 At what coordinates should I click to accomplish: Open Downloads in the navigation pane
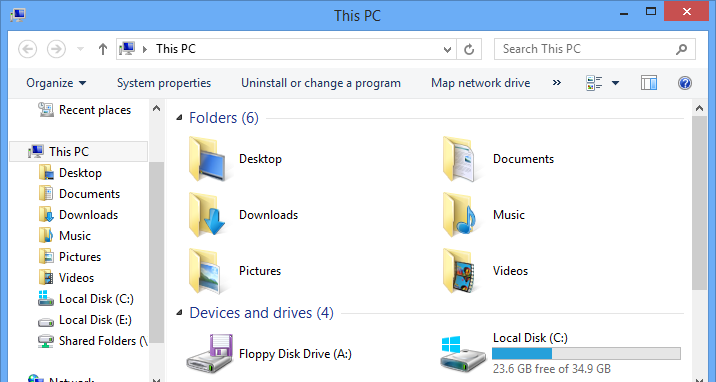[79, 215]
